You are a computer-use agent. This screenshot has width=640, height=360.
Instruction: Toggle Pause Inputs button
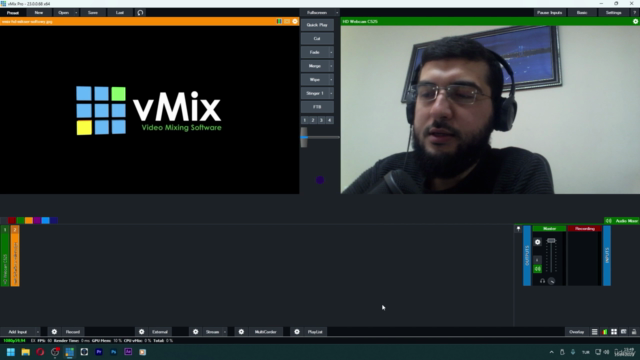(549, 13)
